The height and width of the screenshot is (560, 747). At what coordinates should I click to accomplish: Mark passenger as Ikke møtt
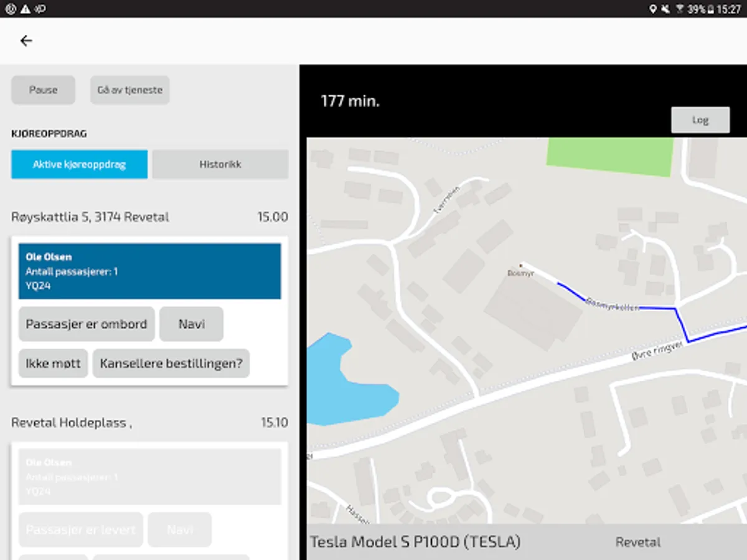pos(53,363)
